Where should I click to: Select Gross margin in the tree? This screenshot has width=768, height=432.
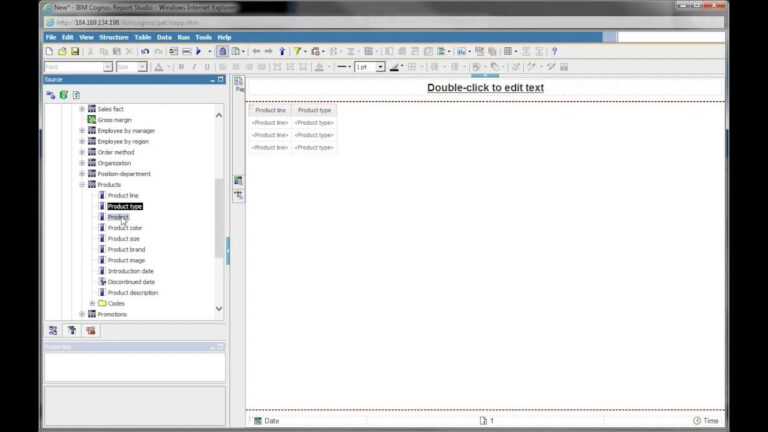click(115, 120)
